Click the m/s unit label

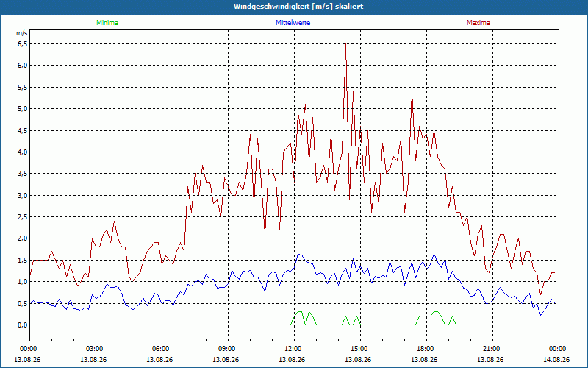22,33
